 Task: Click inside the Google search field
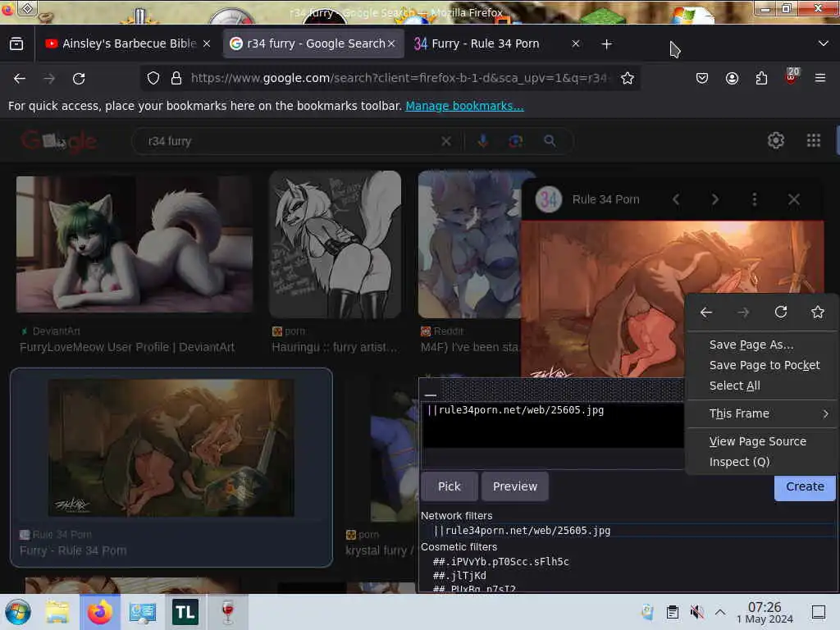pos(290,141)
